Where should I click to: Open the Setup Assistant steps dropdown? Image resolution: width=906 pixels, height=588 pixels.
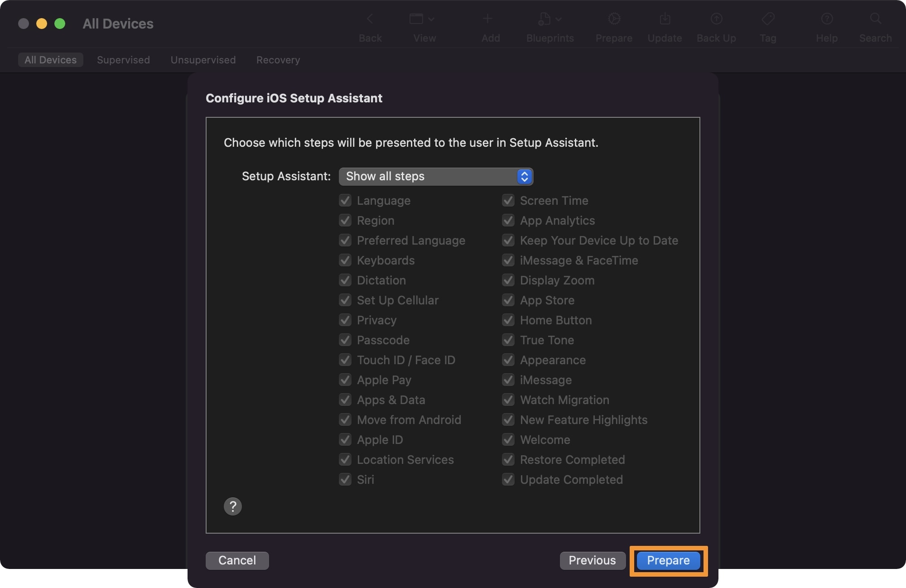[x=436, y=176]
